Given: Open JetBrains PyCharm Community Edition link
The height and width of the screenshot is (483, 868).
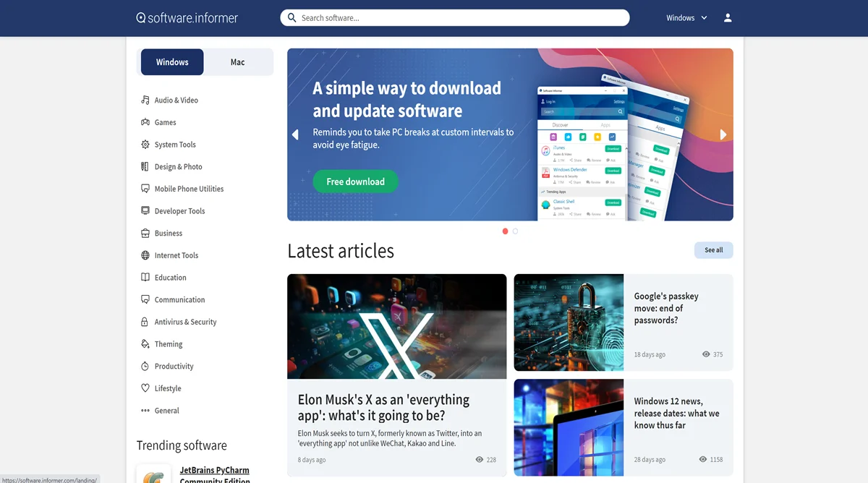Looking at the screenshot, I should pos(215,475).
